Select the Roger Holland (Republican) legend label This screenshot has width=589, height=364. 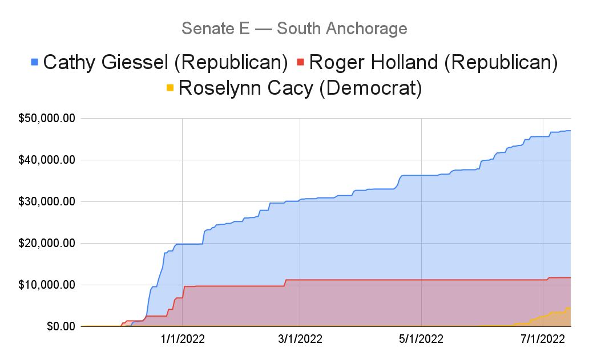click(x=433, y=62)
